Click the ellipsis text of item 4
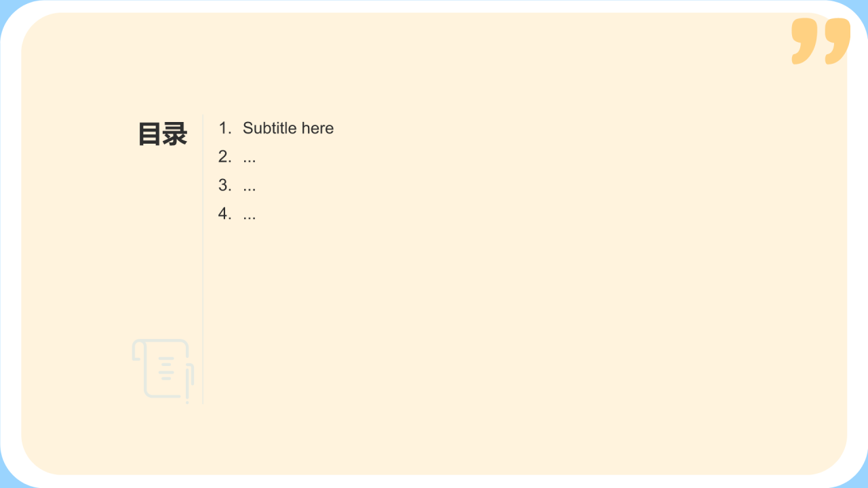The width and height of the screenshot is (868, 488). (x=250, y=216)
